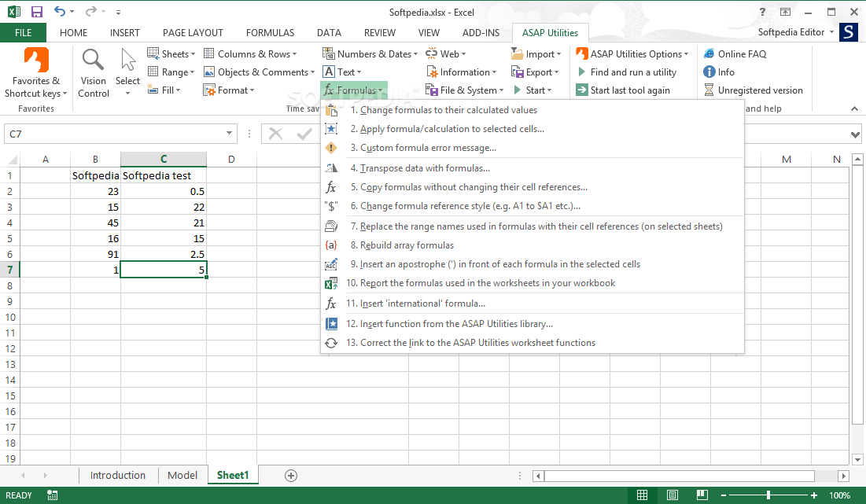Open the Vision Control magnifier tool
The image size is (866, 504).
(x=94, y=73)
